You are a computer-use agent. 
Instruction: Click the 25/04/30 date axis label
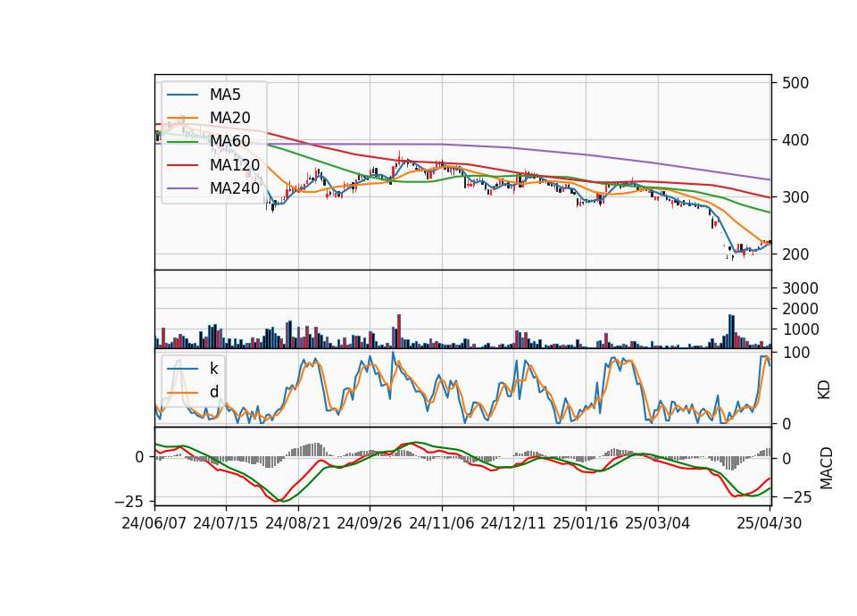click(770, 523)
